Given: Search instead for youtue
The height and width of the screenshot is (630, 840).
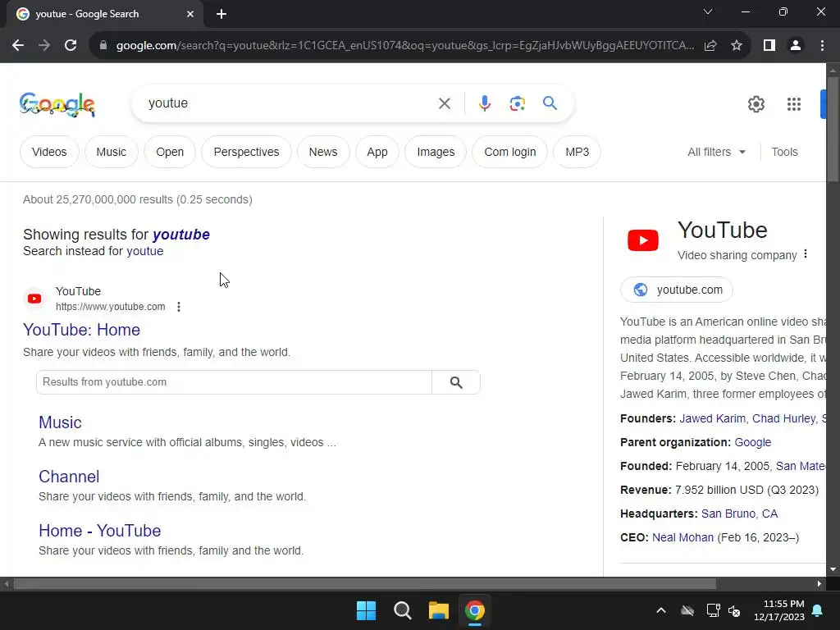Looking at the screenshot, I should [x=144, y=251].
